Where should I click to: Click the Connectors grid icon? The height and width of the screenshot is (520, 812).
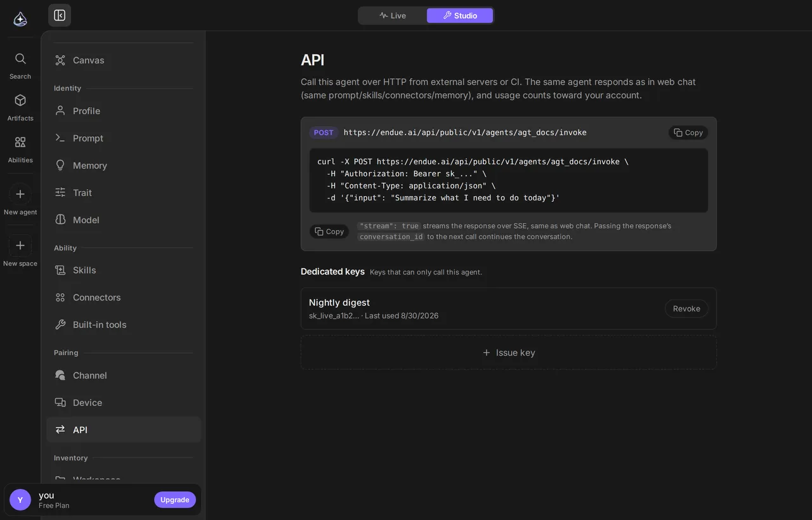click(60, 297)
